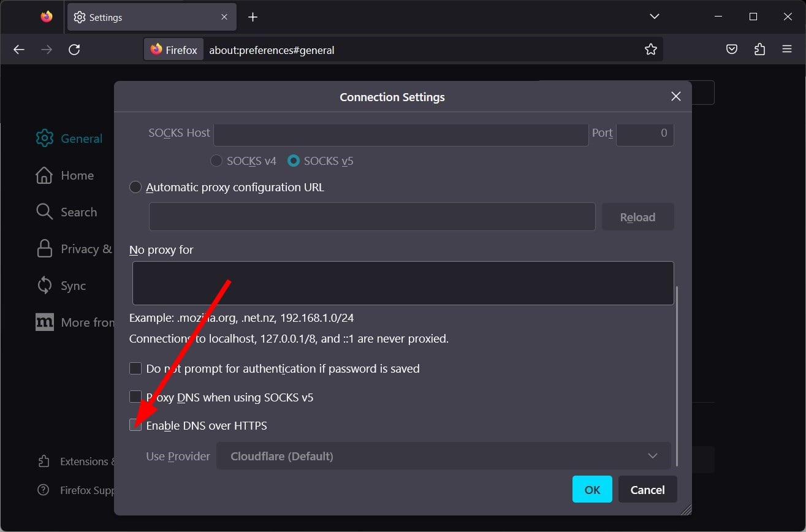
Task: Open the More from Mozilla section
Action: pyautogui.click(x=86, y=322)
